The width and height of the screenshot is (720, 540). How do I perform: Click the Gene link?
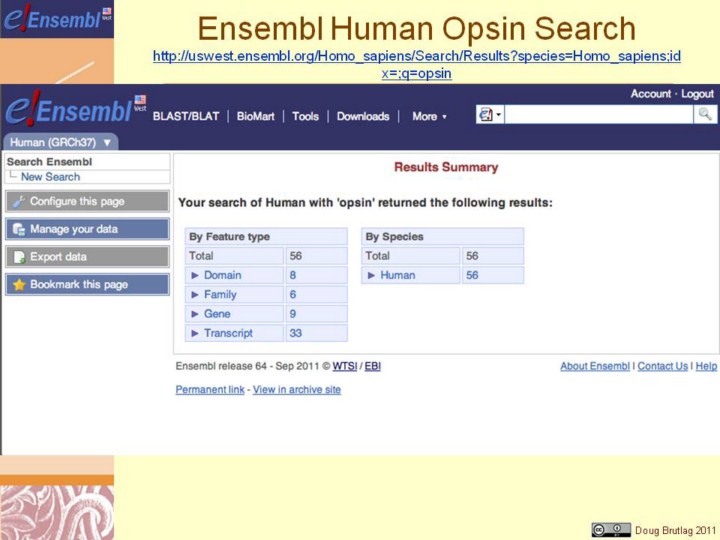tap(217, 314)
